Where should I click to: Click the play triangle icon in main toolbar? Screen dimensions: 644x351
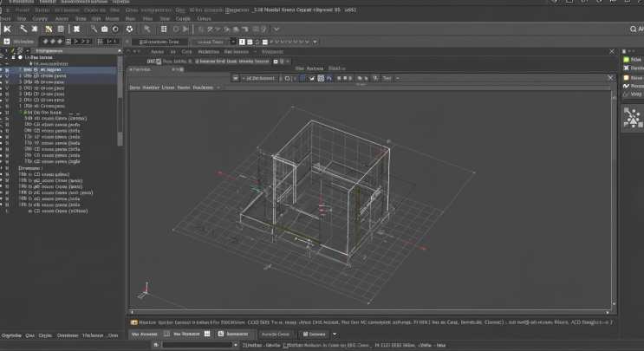click(x=185, y=29)
